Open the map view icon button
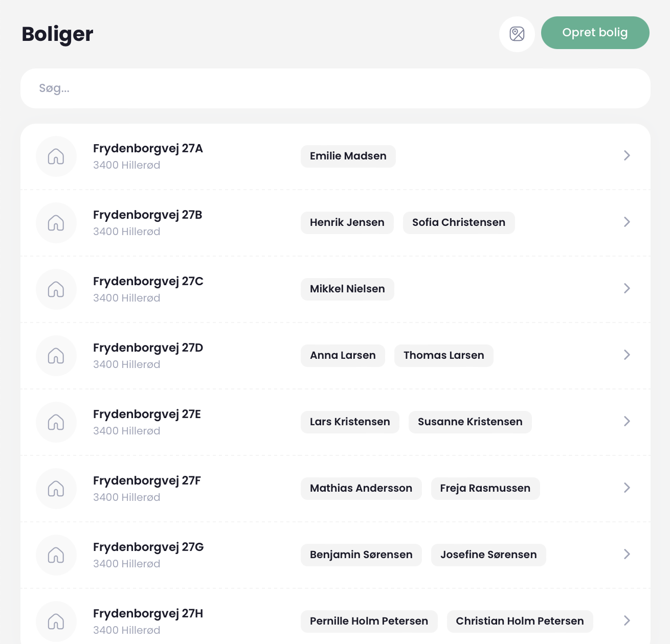The width and height of the screenshot is (670, 644). [x=517, y=34]
